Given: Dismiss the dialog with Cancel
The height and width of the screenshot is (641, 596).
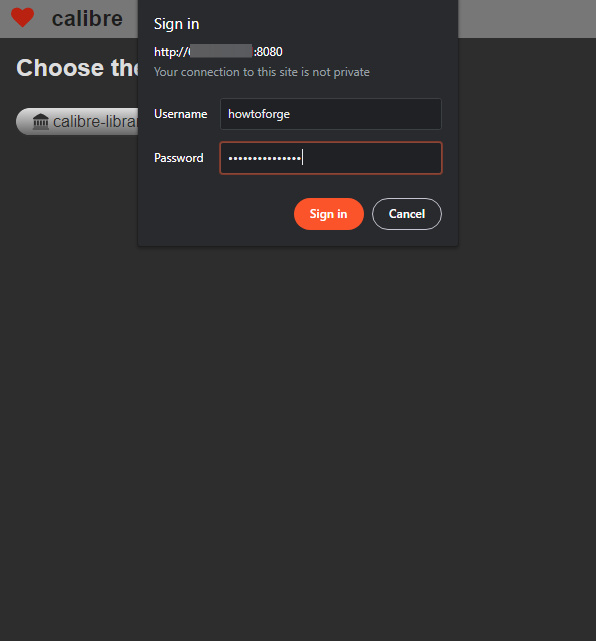Looking at the screenshot, I should (407, 214).
